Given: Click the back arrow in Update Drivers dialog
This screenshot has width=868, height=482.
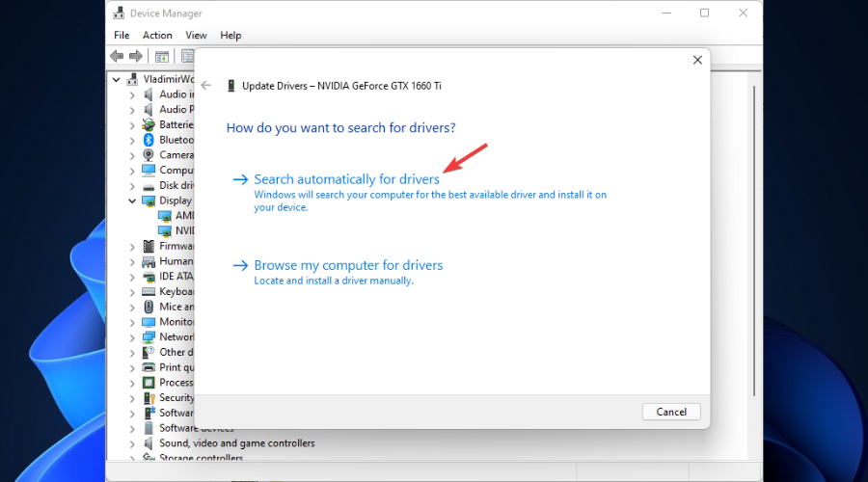Looking at the screenshot, I should [206, 85].
